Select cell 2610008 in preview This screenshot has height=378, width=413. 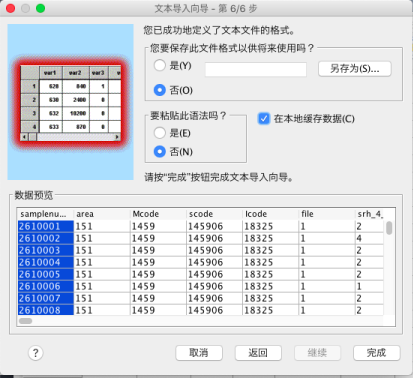point(46,310)
